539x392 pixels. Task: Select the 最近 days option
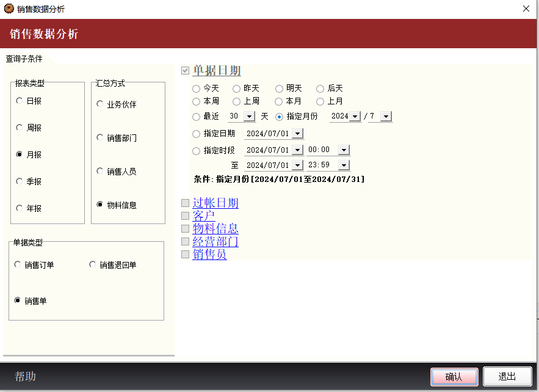click(x=197, y=117)
